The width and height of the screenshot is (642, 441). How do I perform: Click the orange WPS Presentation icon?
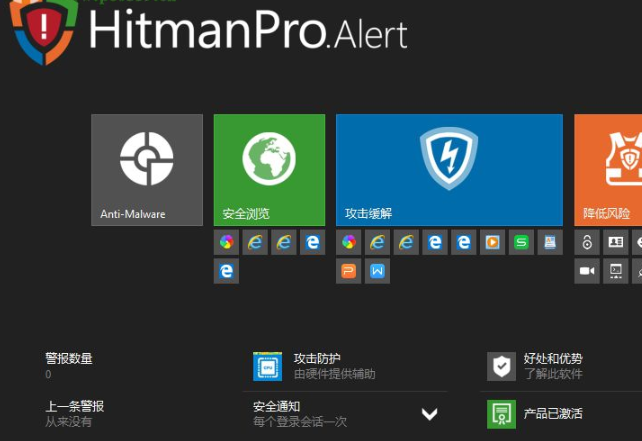click(349, 271)
